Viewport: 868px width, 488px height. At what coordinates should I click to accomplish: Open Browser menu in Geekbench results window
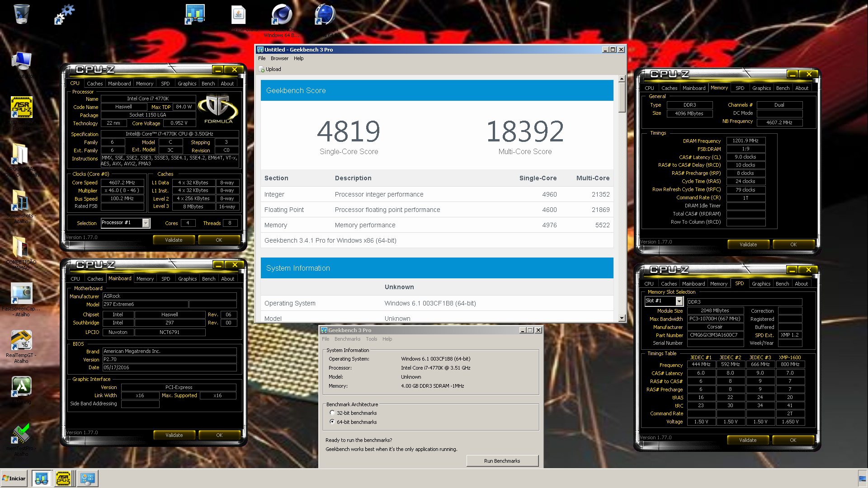click(x=279, y=58)
